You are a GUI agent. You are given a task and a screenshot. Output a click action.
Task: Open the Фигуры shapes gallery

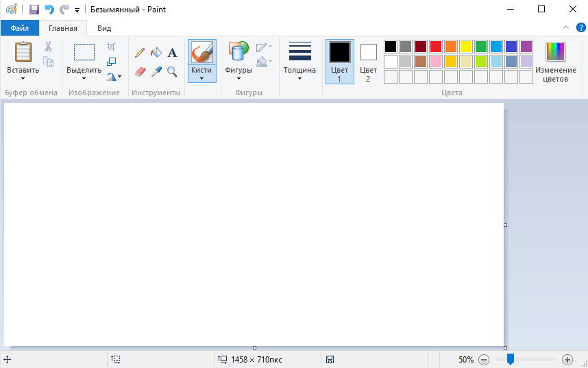(x=238, y=61)
